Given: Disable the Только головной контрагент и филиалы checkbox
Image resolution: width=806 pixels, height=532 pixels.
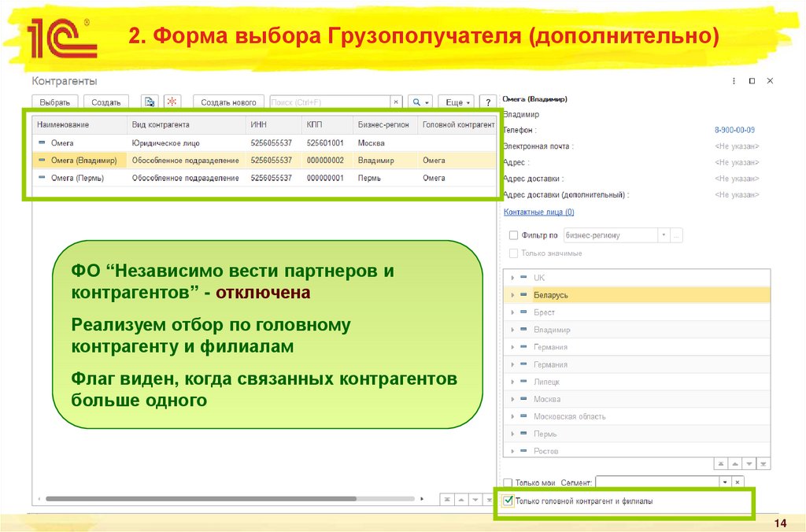Looking at the screenshot, I should (508, 501).
